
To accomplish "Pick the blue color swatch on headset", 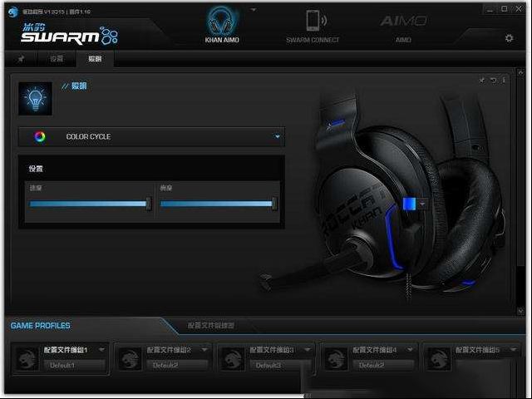I will point(409,204).
